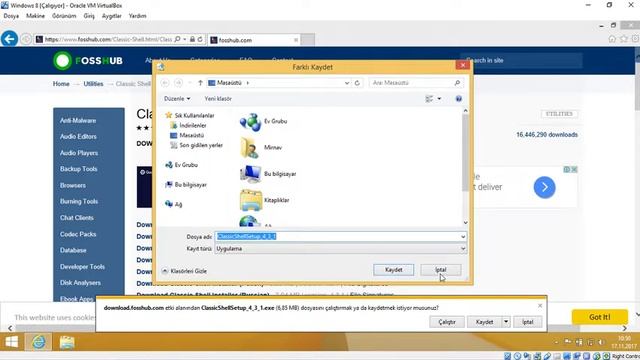Screen dimensions: 640x360
Task: Click the Home breadcrumb link
Action: tap(61, 84)
